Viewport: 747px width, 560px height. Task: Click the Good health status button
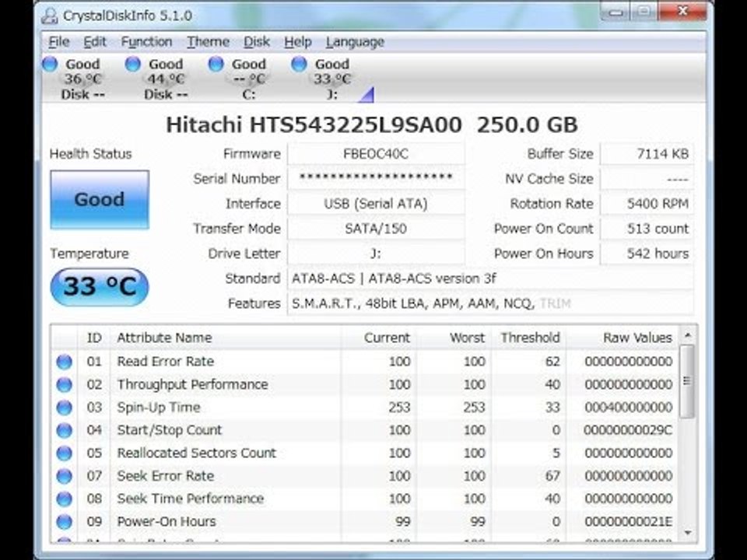point(100,200)
